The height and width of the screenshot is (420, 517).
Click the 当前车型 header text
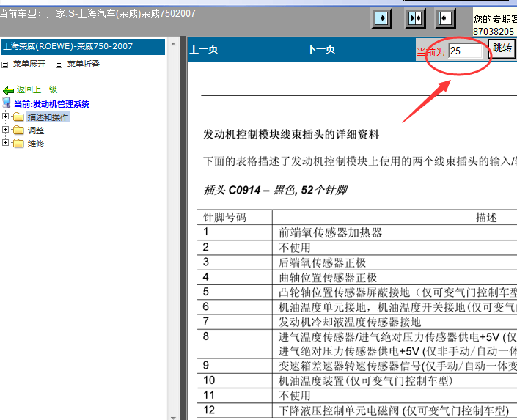point(98,13)
